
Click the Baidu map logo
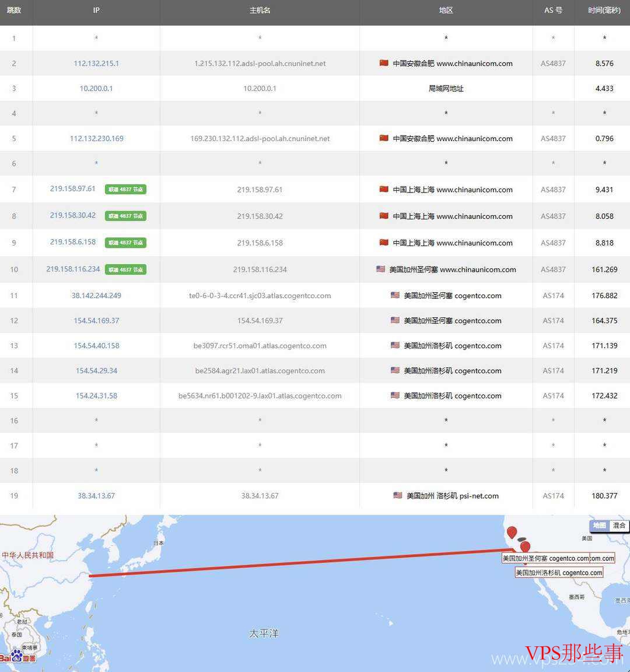click(17, 657)
